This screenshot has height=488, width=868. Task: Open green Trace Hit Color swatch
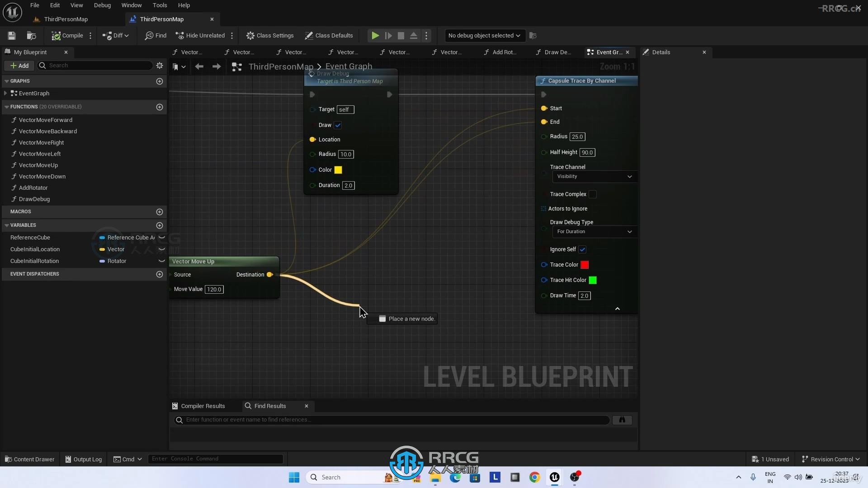(593, 280)
